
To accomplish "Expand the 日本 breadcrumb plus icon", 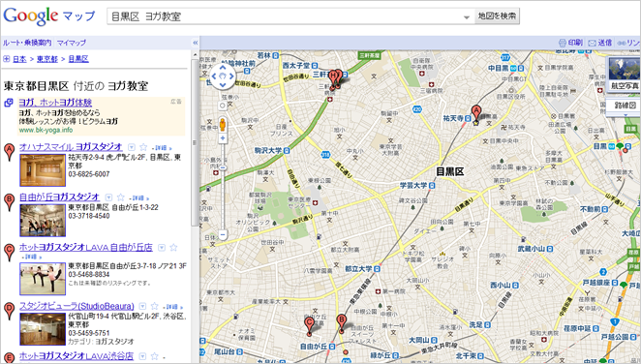I will (7, 59).
